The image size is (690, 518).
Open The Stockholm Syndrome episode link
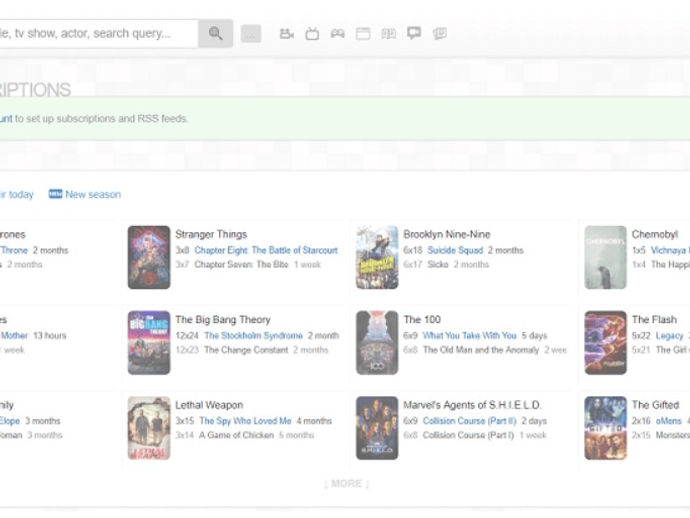[253, 336]
